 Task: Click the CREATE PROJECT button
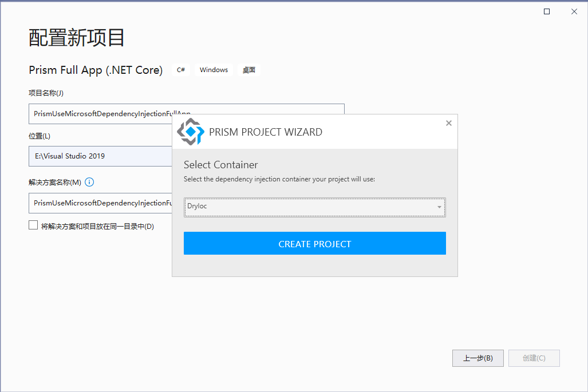[314, 243]
